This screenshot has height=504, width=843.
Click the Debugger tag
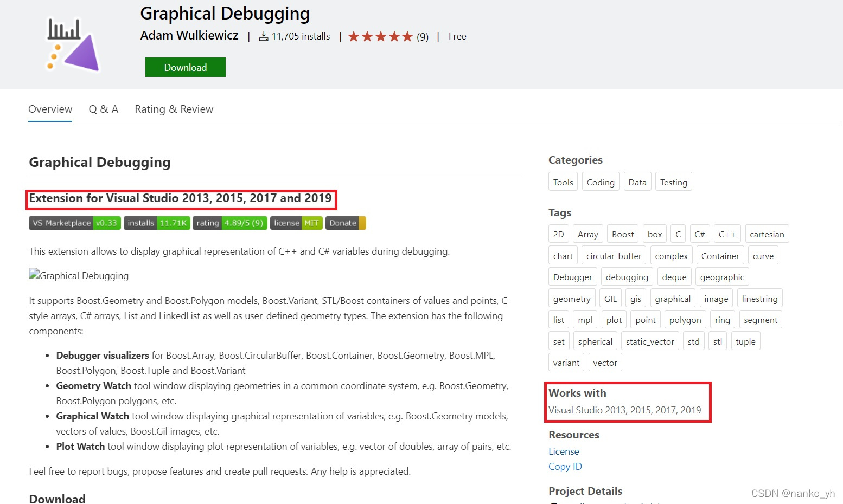573,277
